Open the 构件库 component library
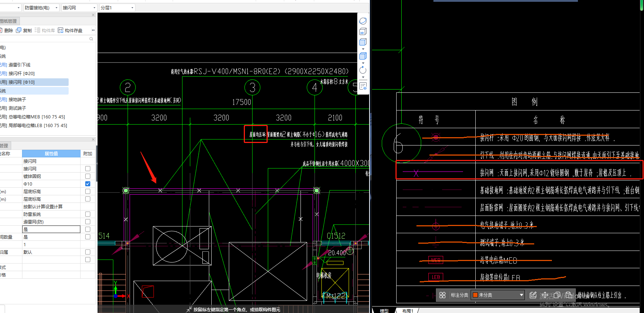 click(45, 30)
